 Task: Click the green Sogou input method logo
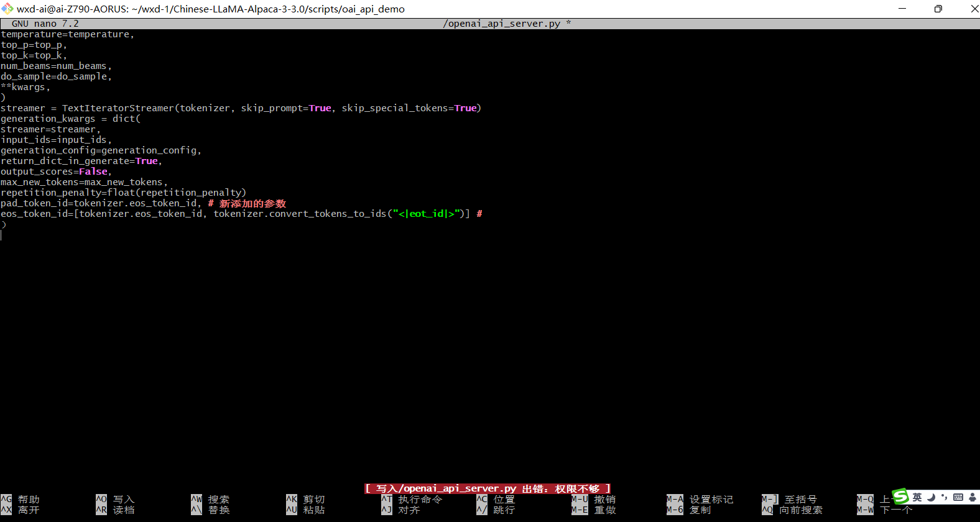point(900,497)
